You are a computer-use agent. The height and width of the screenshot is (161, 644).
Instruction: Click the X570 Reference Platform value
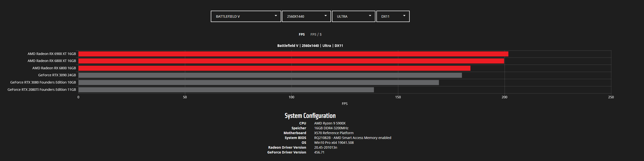pos(334,133)
